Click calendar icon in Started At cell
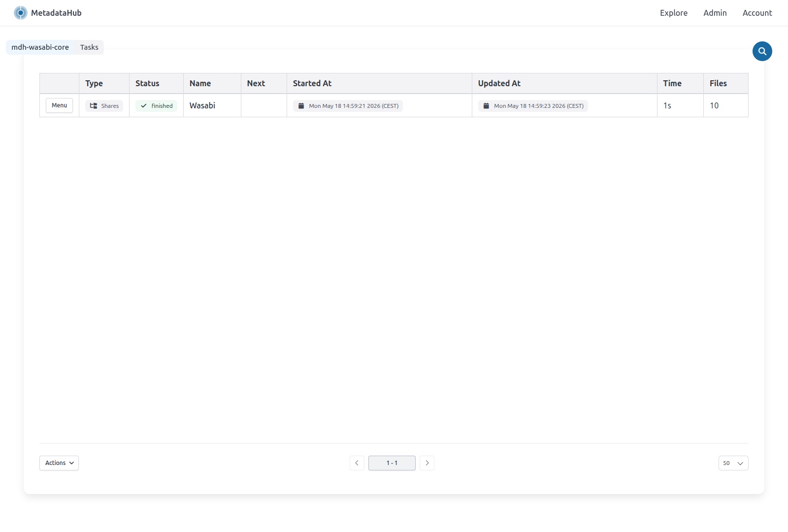788x532 pixels. tap(301, 106)
